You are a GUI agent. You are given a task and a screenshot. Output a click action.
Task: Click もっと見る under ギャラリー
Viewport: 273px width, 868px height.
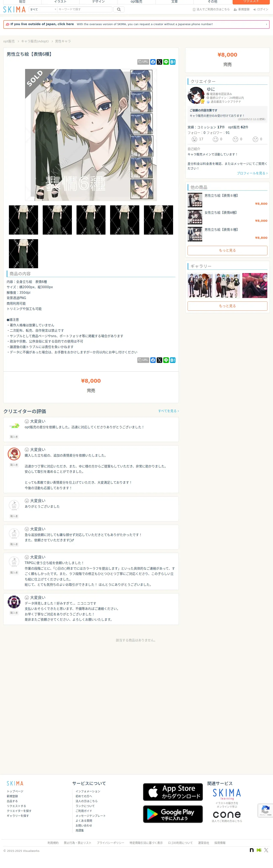pyautogui.click(x=227, y=306)
